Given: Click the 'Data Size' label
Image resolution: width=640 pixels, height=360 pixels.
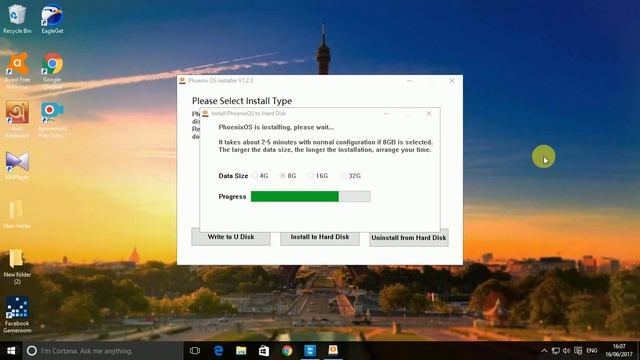Looking at the screenshot, I should (x=233, y=176).
